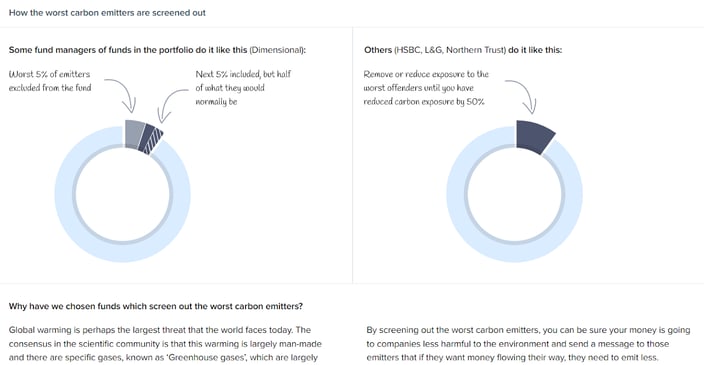Click the hatched striped segment of left donut
Viewport: 704px width, 365px height.
[155, 141]
